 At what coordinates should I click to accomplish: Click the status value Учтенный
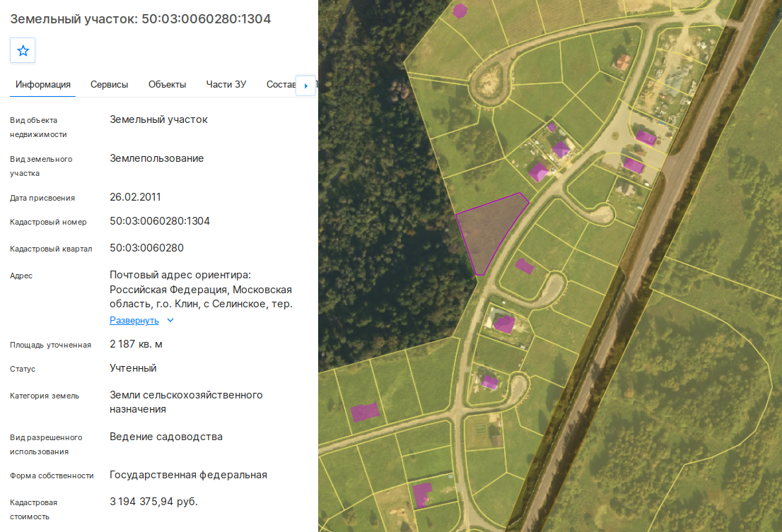coord(133,368)
